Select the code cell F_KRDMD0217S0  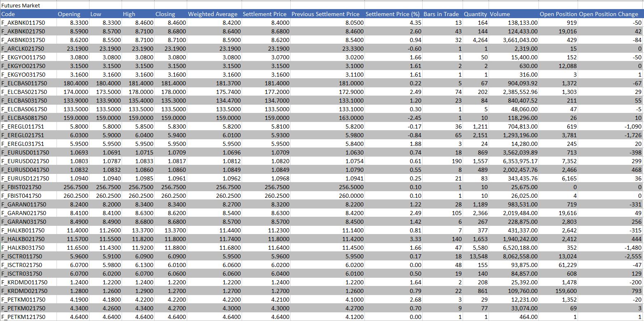(x=28, y=291)
